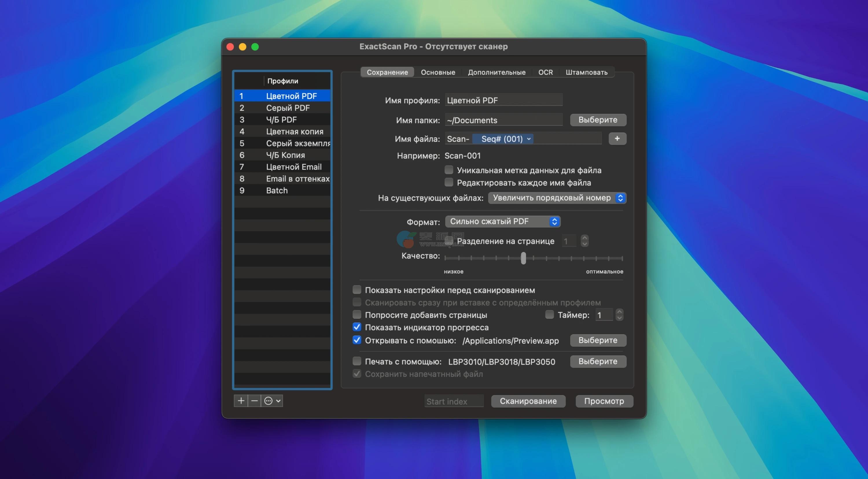868x479 pixels.
Task: Click the red close window button
Action: pos(230,47)
